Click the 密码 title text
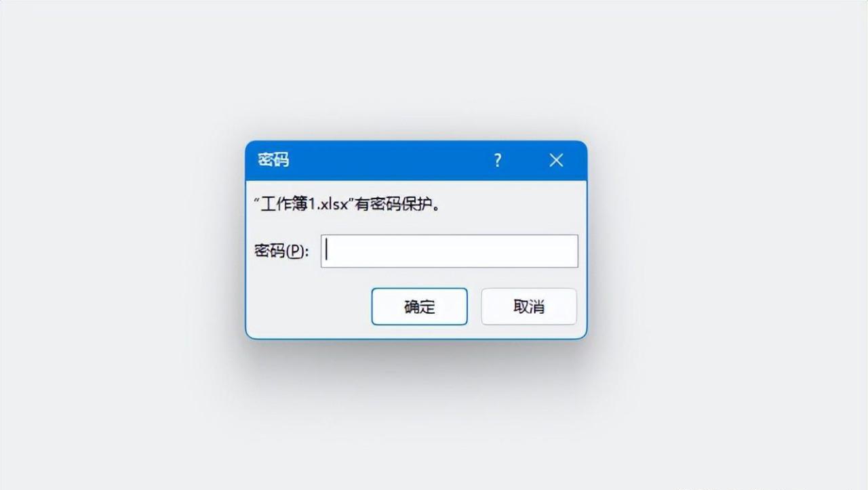 (x=273, y=161)
